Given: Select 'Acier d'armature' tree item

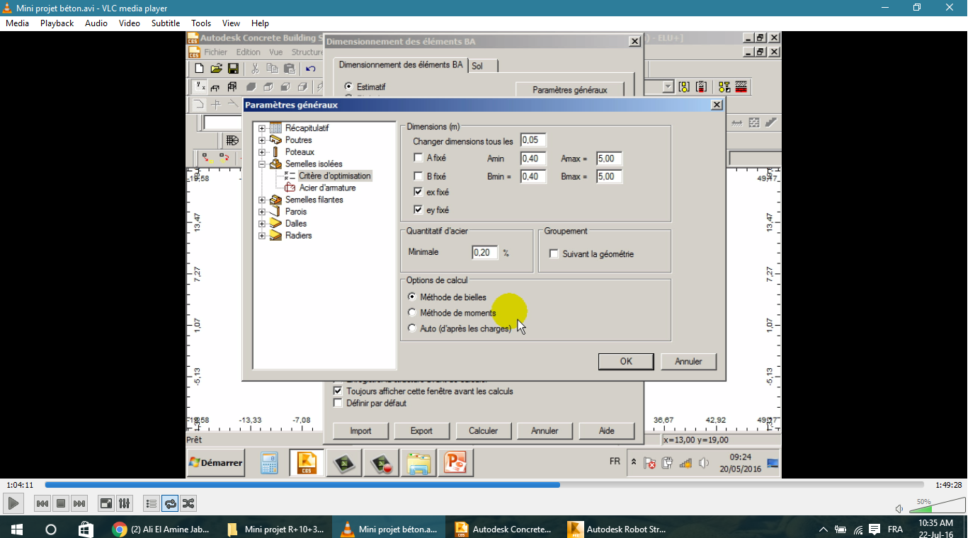Looking at the screenshot, I should (327, 188).
